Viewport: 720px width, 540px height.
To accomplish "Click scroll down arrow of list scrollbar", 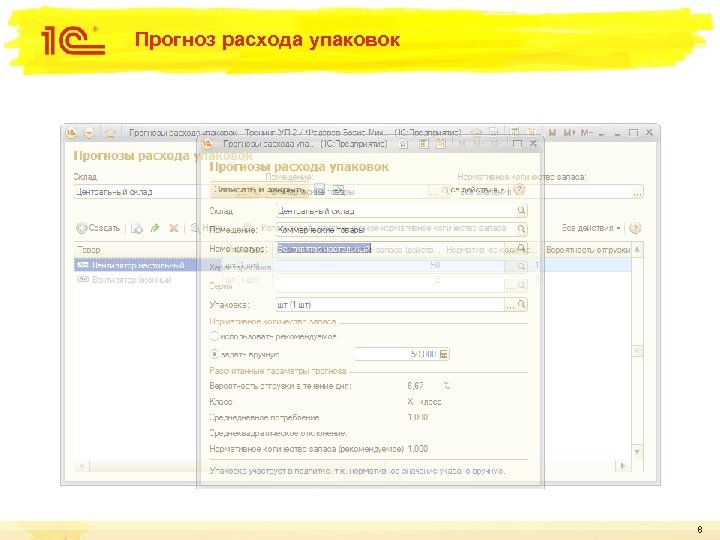I will pos(637,452).
